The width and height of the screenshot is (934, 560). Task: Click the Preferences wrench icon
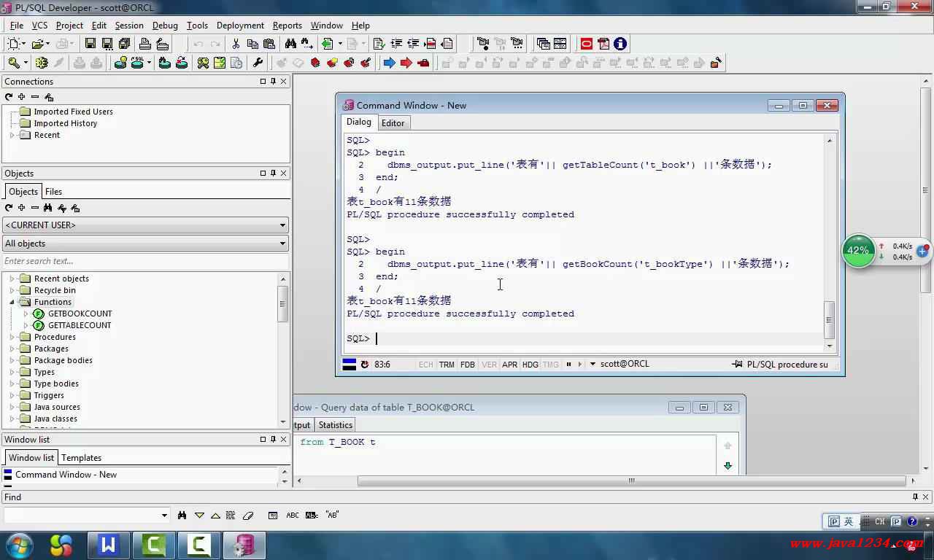(x=258, y=63)
